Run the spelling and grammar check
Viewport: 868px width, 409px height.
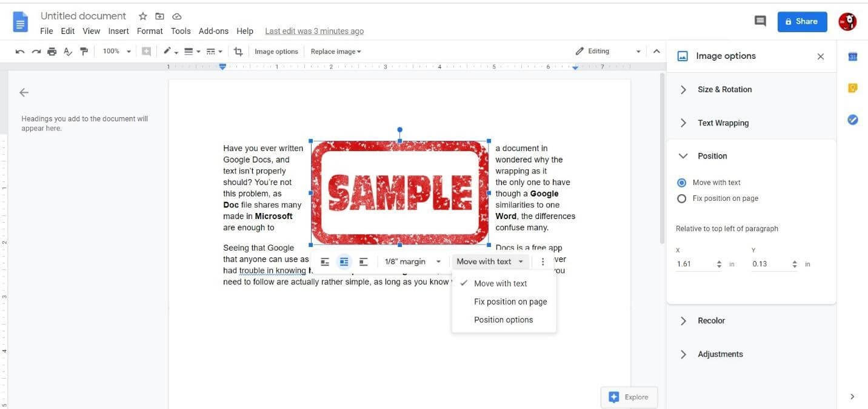(x=68, y=52)
